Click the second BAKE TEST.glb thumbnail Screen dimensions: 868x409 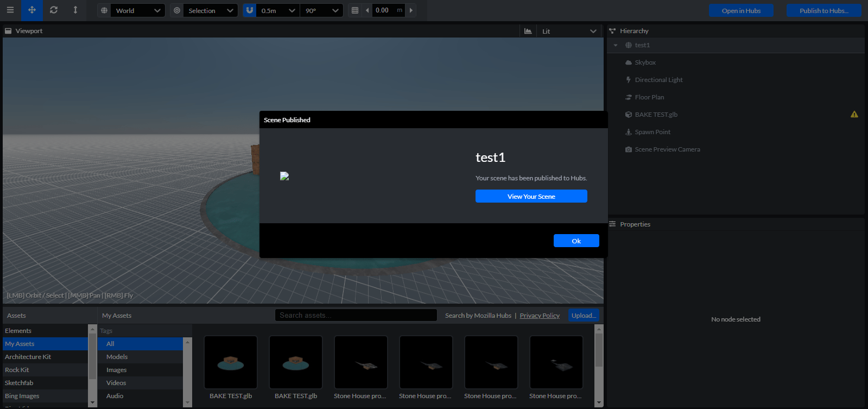296,362
